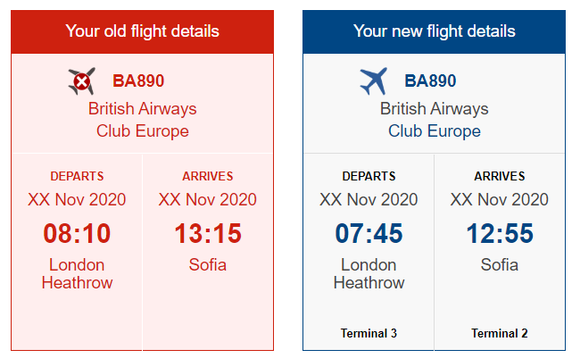The height and width of the screenshot is (360, 580).
Task: Click the blue Club Europe cabin label
Action: point(434,131)
